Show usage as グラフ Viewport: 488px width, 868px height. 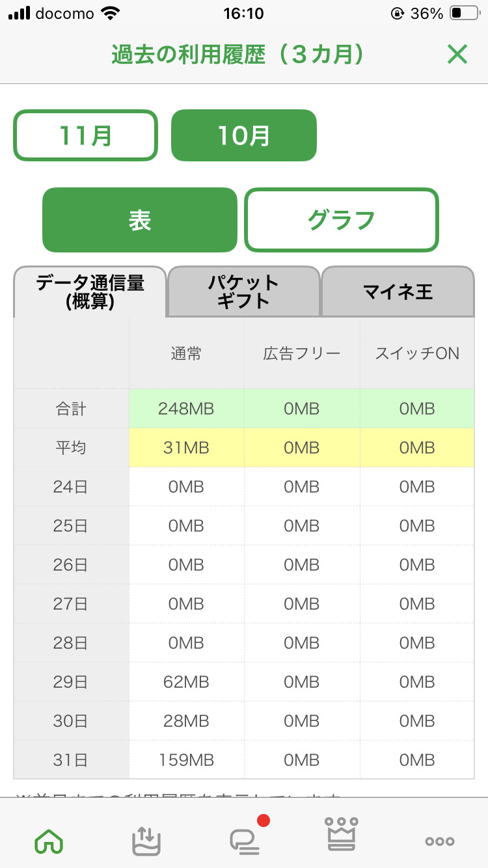[x=342, y=220]
